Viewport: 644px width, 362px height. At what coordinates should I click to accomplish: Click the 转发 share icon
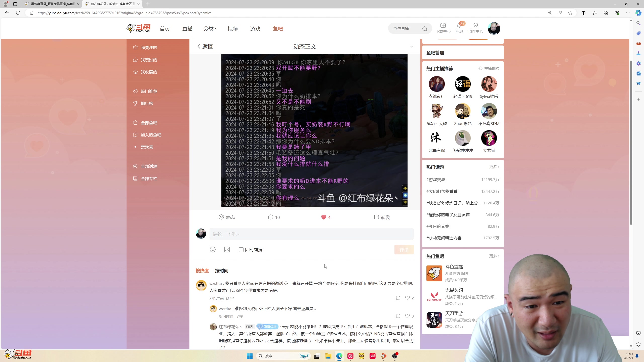pyautogui.click(x=377, y=217)
